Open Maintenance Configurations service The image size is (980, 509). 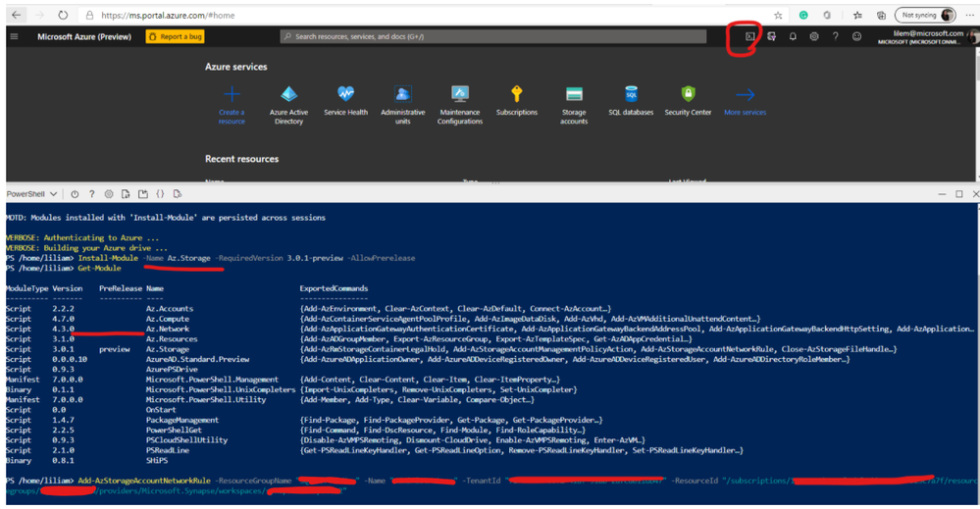[460, 105]
